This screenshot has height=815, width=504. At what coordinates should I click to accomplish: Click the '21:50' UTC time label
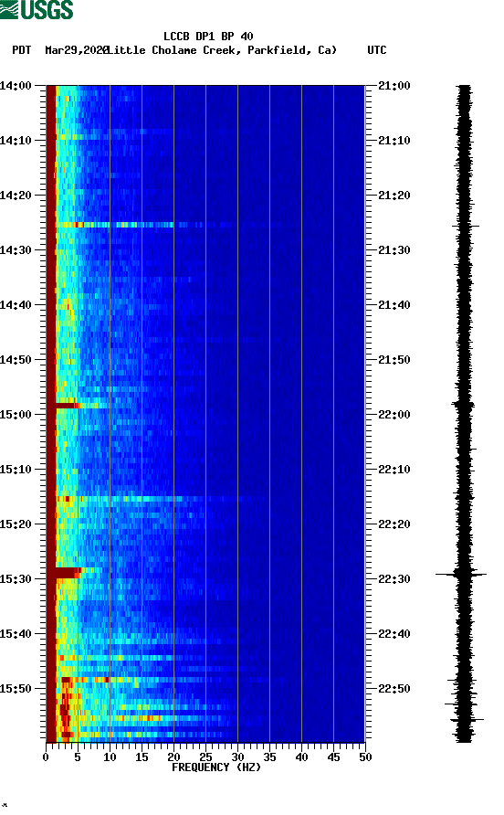tap(394, 360)
